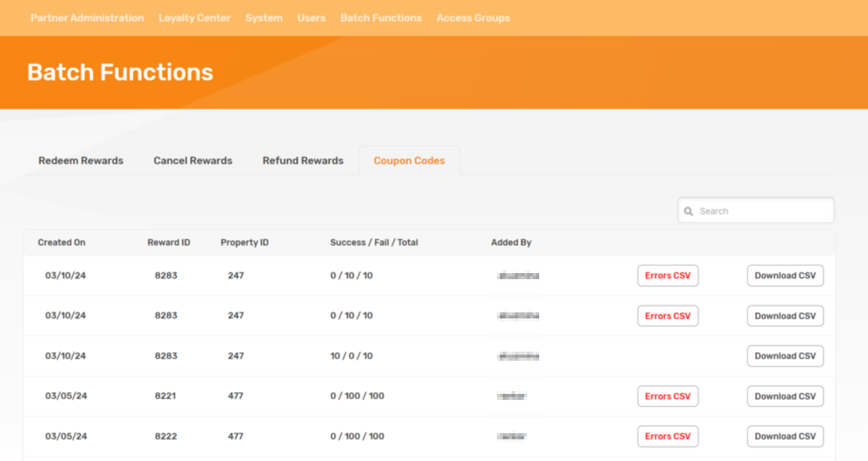
Task: Get the Errors CSV for reward 8222
Action: tap(667, 436)
